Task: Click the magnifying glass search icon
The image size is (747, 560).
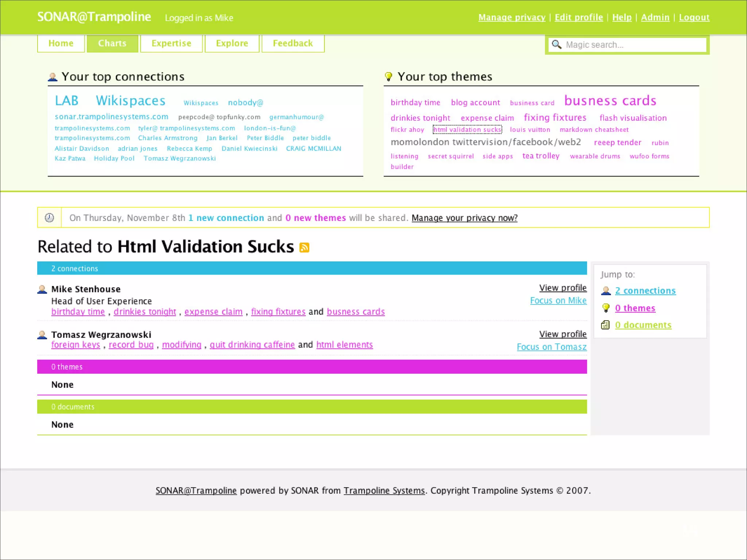Action: point(556,44)
